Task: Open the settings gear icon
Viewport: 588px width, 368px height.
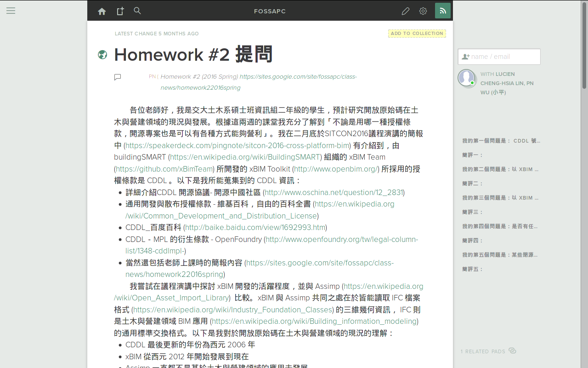Action: (x=423, y=11)
